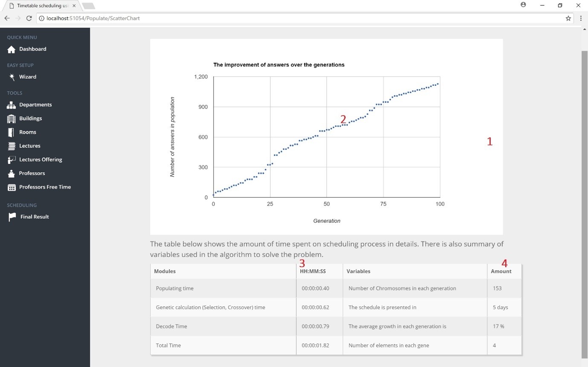The image size is (588, 367).
Task: Open the Chrome three-dot menu
Action: point(581,18)
